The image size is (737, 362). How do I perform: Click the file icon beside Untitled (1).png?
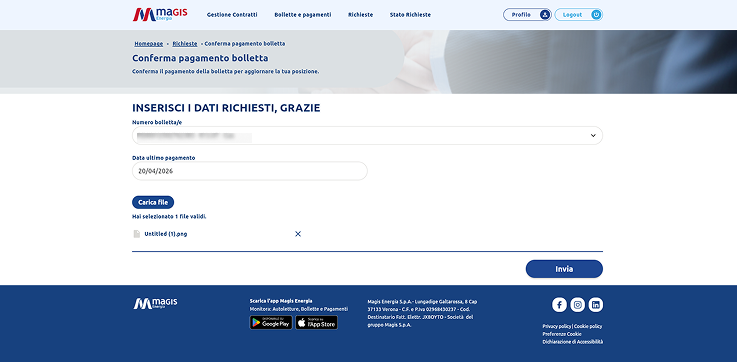coord(137,234)
